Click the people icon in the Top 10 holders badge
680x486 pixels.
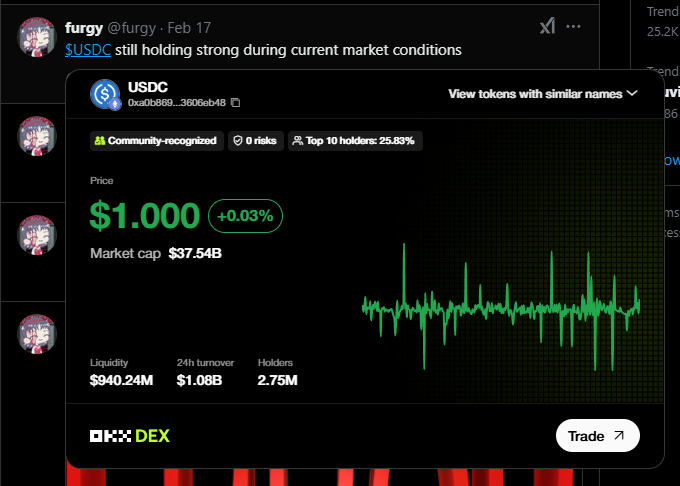point(298,140)
